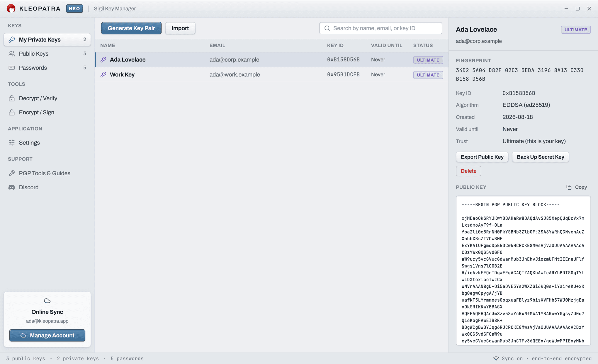Open the Encrypt / Sign tool

(x=47, y=112)
